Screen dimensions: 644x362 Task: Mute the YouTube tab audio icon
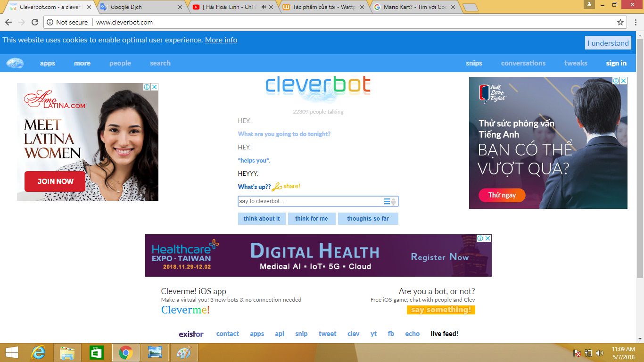264,7
